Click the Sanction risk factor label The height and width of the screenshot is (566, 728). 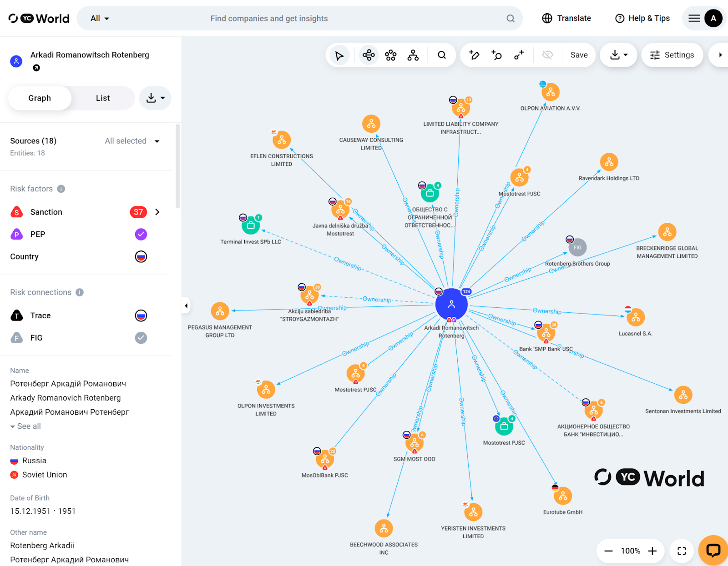[46, 212]
